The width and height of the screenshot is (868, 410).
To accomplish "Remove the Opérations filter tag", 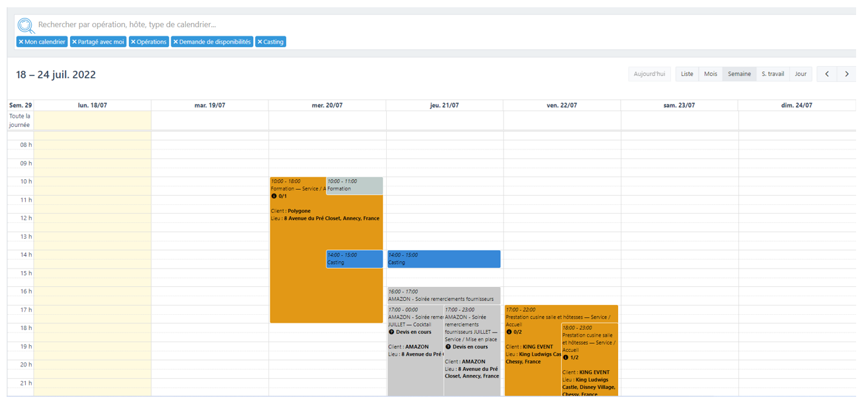I will click(x=134, y=42).
